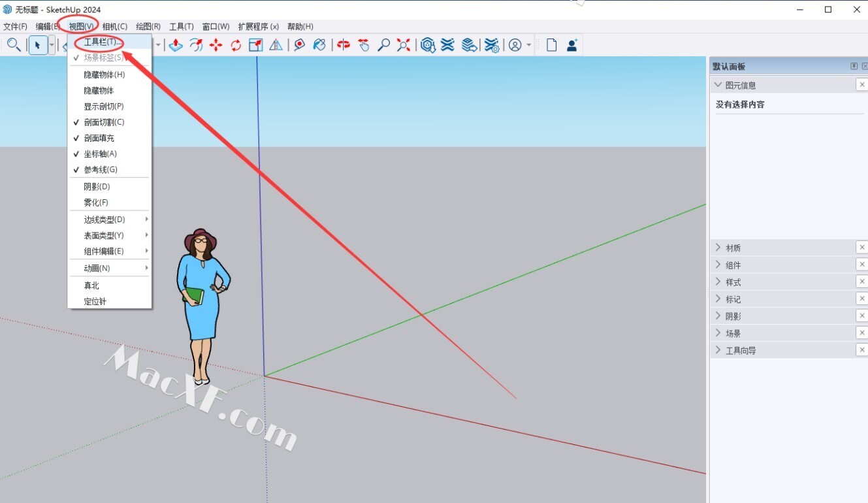Open the 文件(F) menu

coord(15,27)
